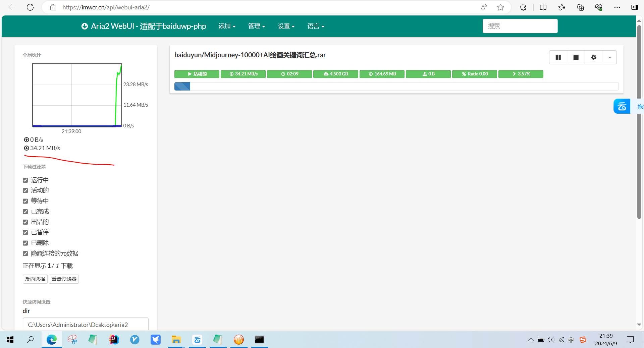Open File Explorer from the taskbar
Screen dimensions: 644x348
176,340
